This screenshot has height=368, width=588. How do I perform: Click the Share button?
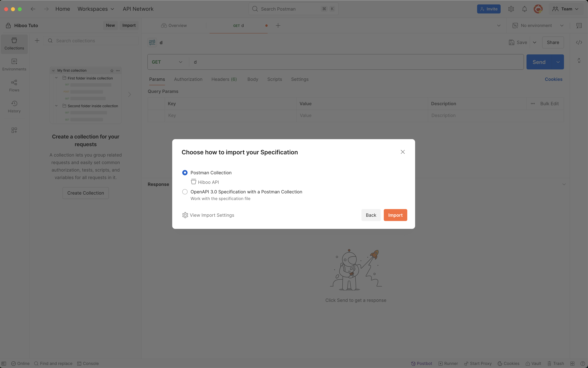553,42
